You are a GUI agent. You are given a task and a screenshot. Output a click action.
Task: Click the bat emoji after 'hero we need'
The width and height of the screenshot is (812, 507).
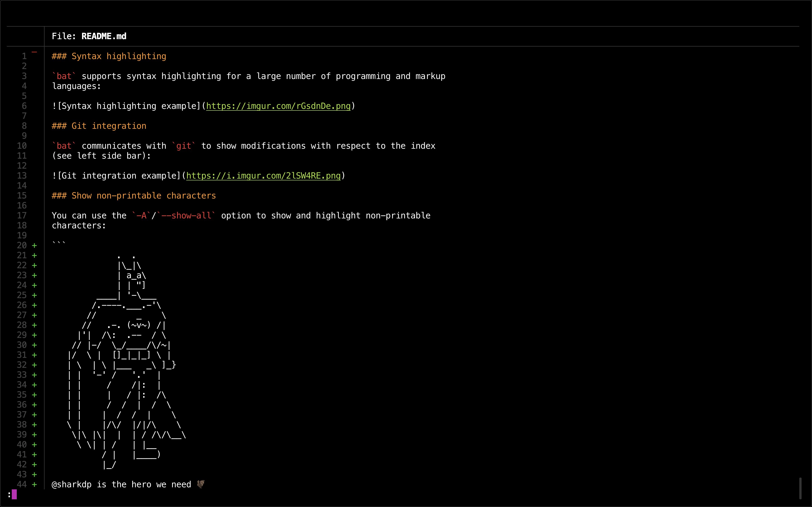(x=201, y=484)
